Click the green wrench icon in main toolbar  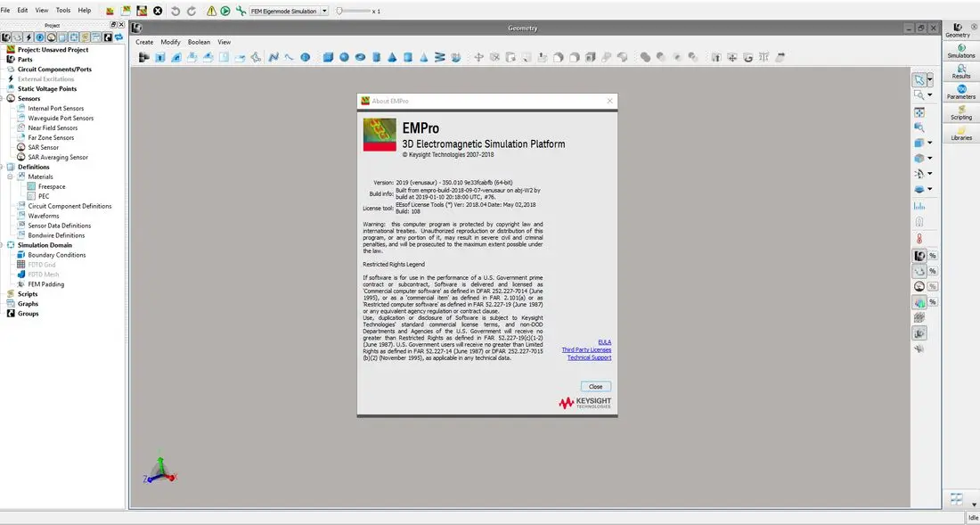[x=241, y=11]
